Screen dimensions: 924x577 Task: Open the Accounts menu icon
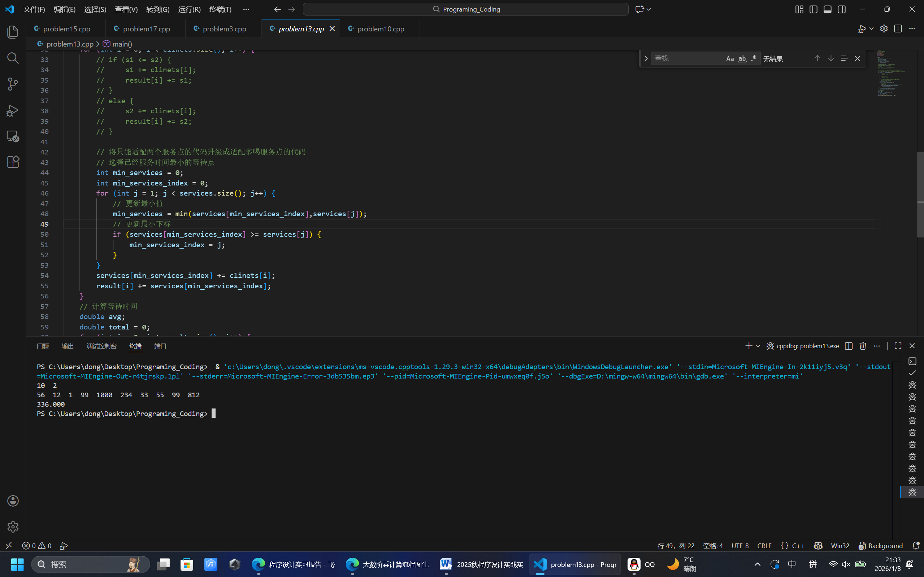[x=13, y=500]
